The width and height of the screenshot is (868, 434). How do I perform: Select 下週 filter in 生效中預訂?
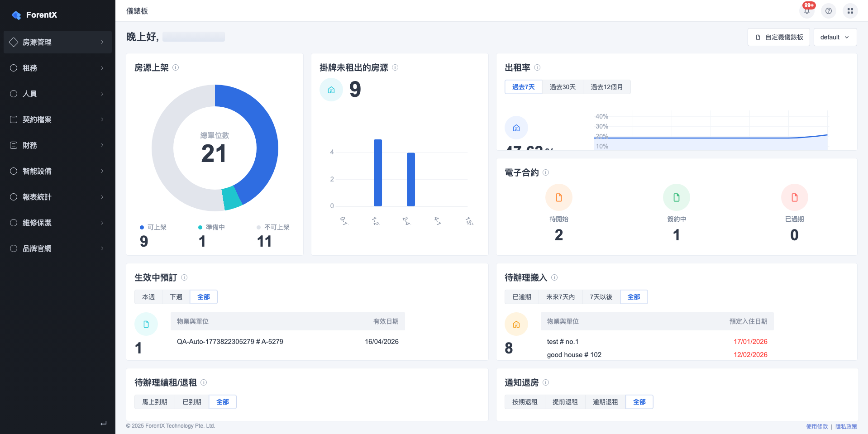tap(176, 297)
